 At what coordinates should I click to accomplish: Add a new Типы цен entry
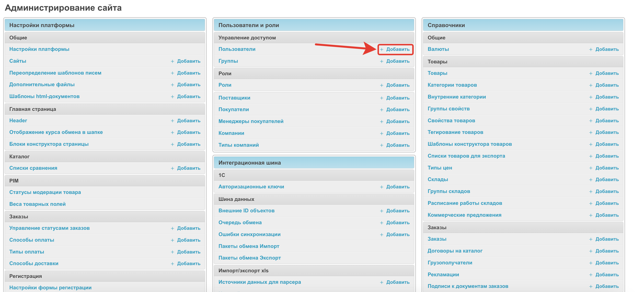click(607, 168)
